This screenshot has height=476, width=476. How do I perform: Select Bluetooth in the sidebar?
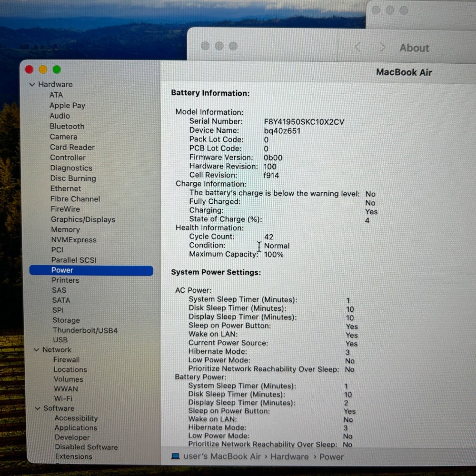[67, 126]
